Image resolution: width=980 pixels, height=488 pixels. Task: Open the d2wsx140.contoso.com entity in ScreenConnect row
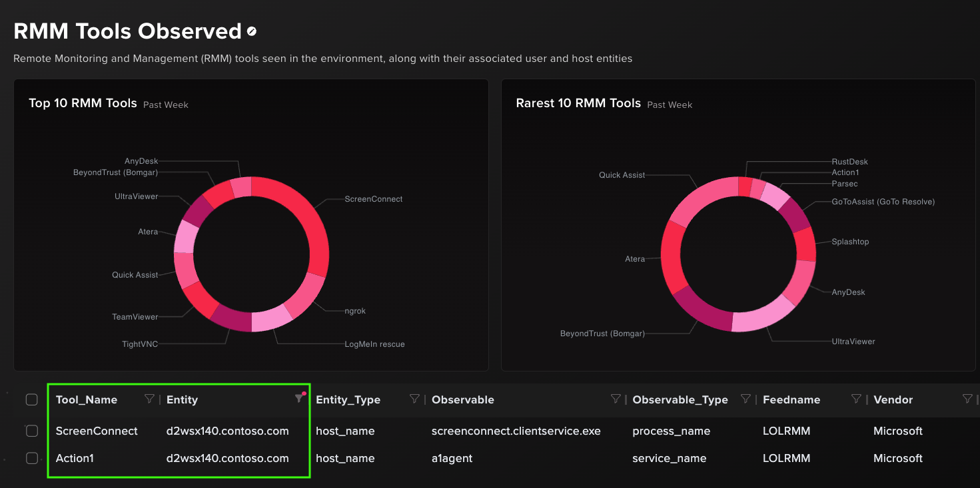228,431
